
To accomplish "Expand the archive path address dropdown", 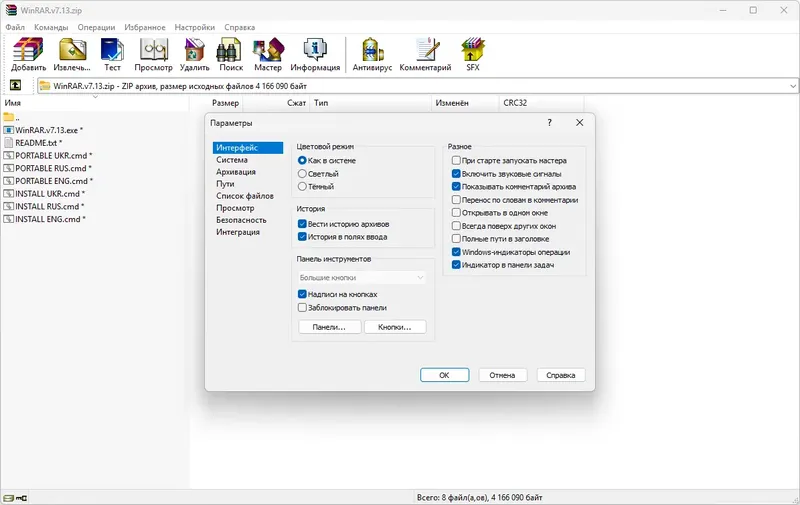I will click(x=793, y=86).
